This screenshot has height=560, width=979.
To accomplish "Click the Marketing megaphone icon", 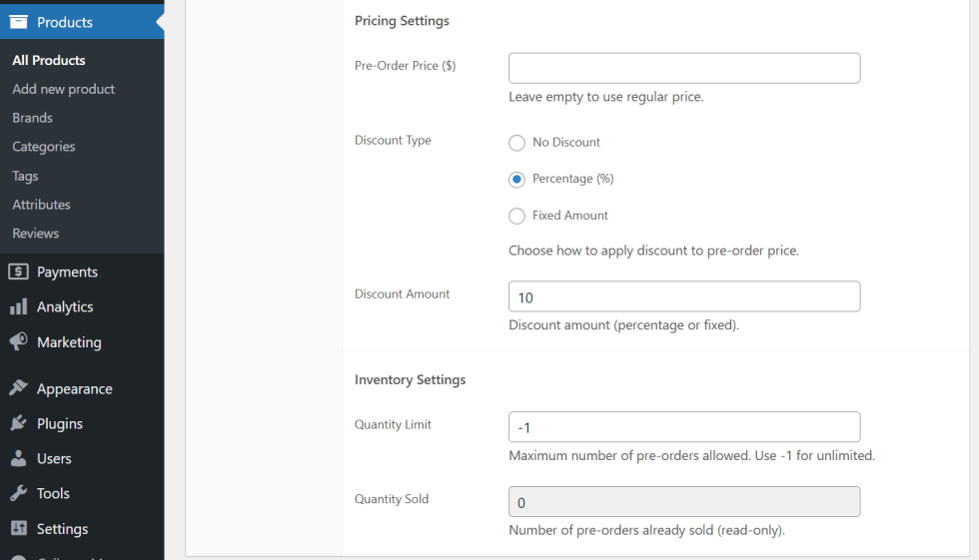I will pos(18,341).
